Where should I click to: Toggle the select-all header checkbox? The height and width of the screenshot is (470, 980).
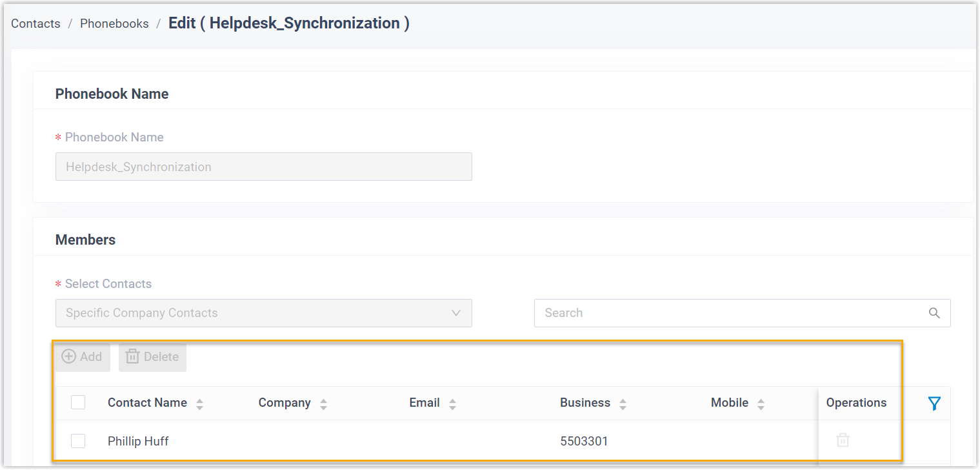(x=78, y=403)
